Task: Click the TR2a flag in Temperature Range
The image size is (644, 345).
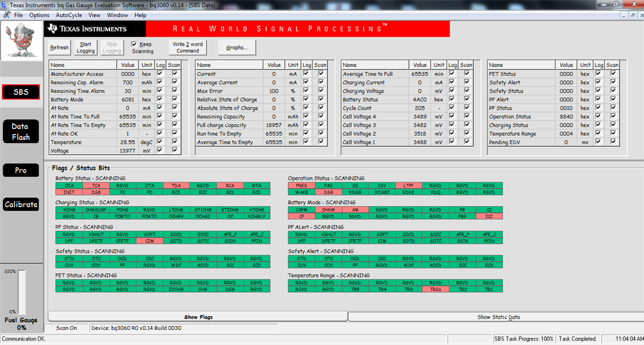Action: tap(436, 289)
